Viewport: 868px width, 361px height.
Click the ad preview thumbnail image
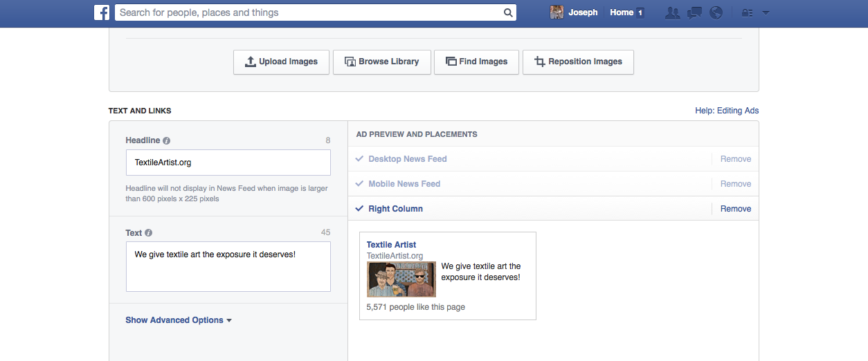[401, 279]
